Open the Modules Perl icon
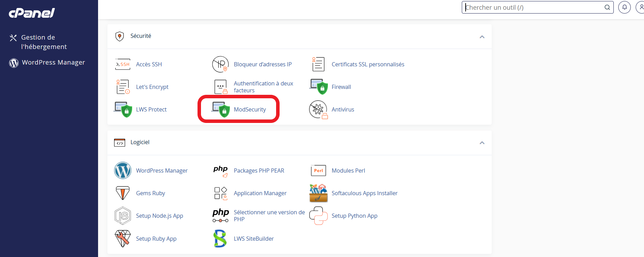The image size is (644, 257). pyautogui.click(x=319, y=171)
